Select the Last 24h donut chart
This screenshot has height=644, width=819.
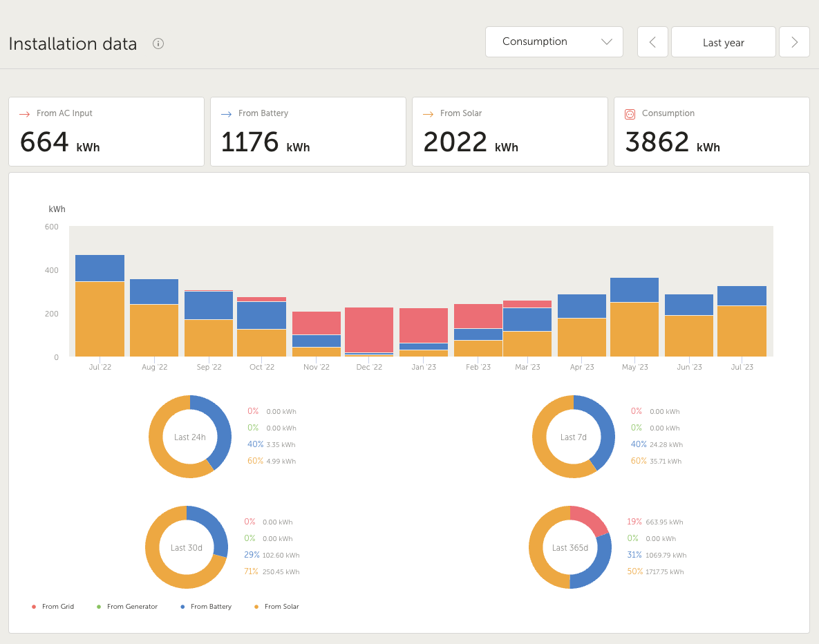(190, 437)
